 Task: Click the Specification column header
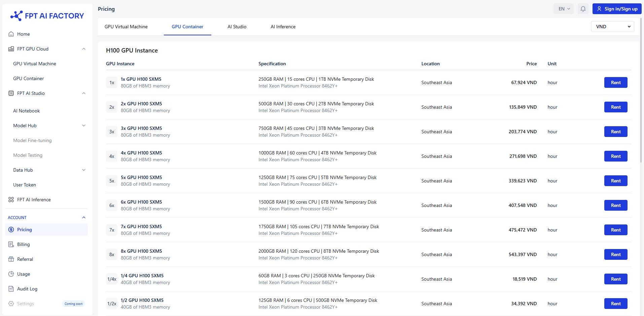272,64
